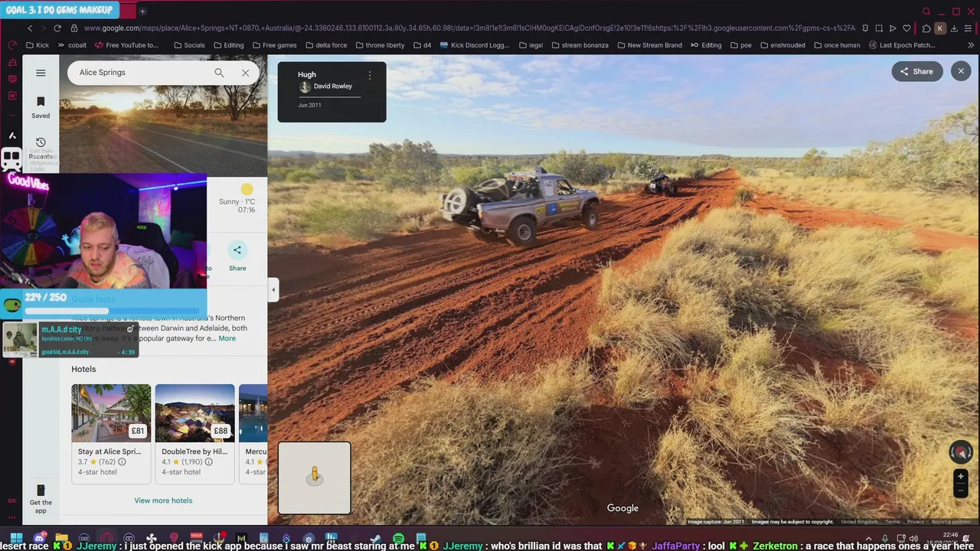Image resolution: width=980 pixels, height=551 pixels.
Task: Close the photo viewer with X
Action: point(961,71)
